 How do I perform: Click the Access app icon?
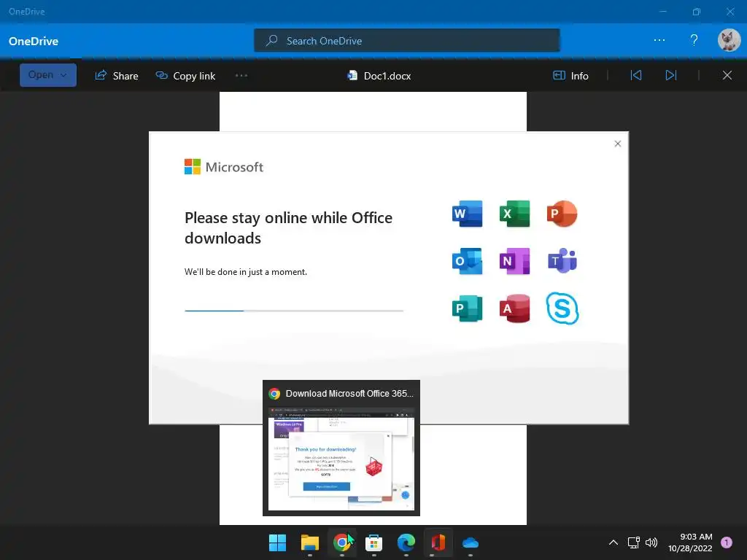point(514,308)
